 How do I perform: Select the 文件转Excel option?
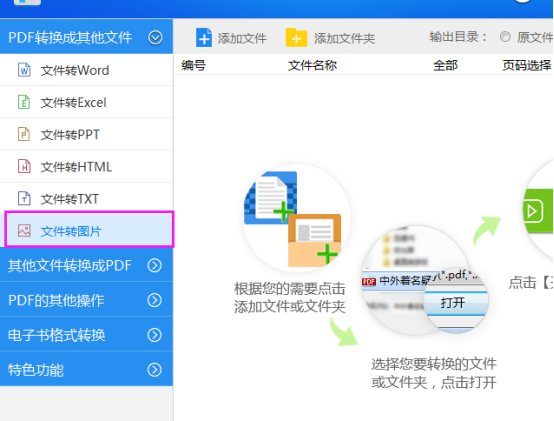click(x=87, y=102)
